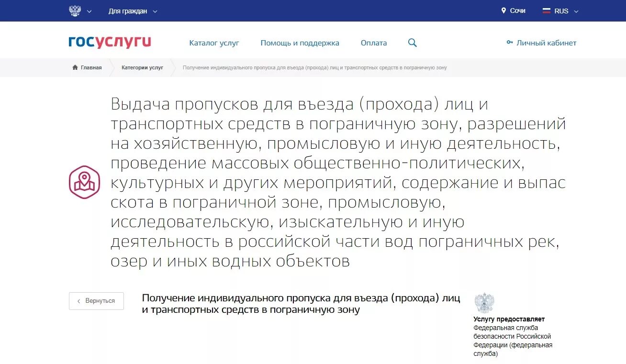Click 'Федеральная служба безопасности' provider text

(x=513, y=341)
